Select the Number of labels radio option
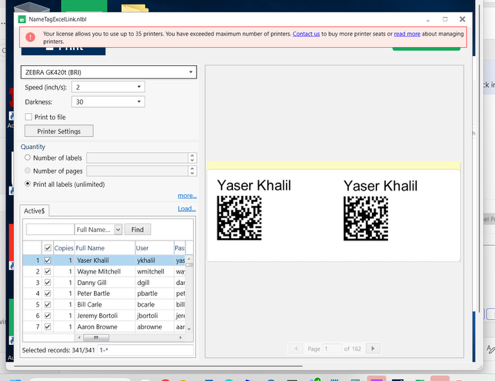495x381 pixels. coord(28,158)
